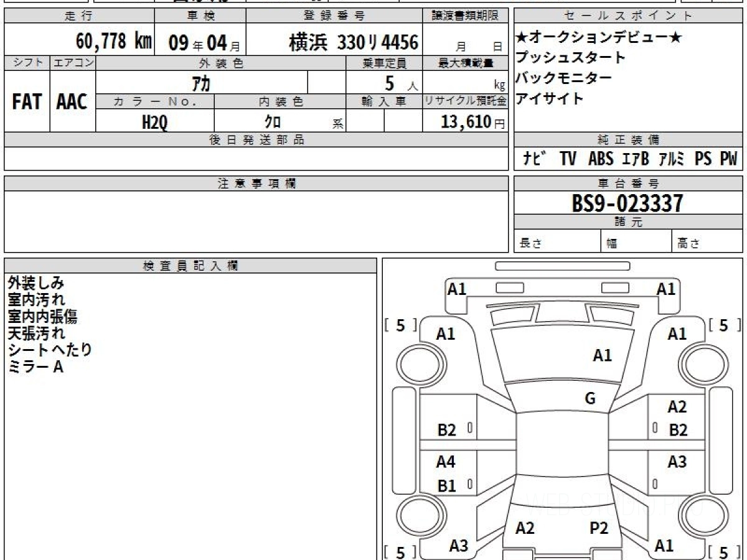
Task: Select registration number 横浜 330り4456
Action: click(x=354, y=42)
